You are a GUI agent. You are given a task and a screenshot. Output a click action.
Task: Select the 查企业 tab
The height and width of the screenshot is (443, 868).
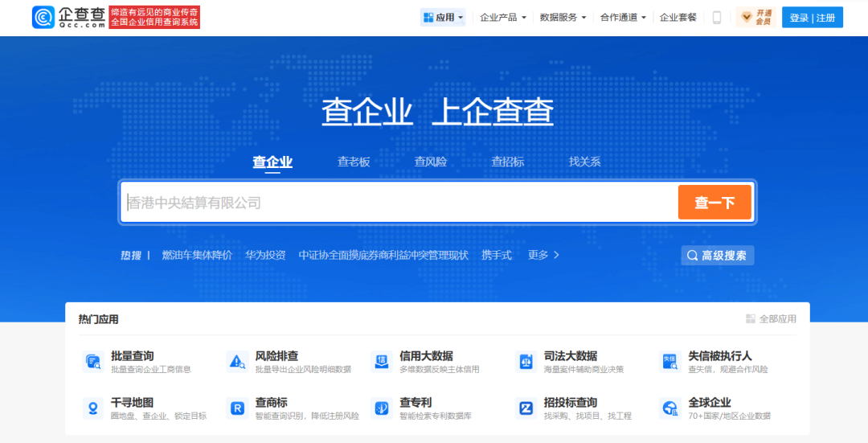pyautogui.click(x=272, y=162)
